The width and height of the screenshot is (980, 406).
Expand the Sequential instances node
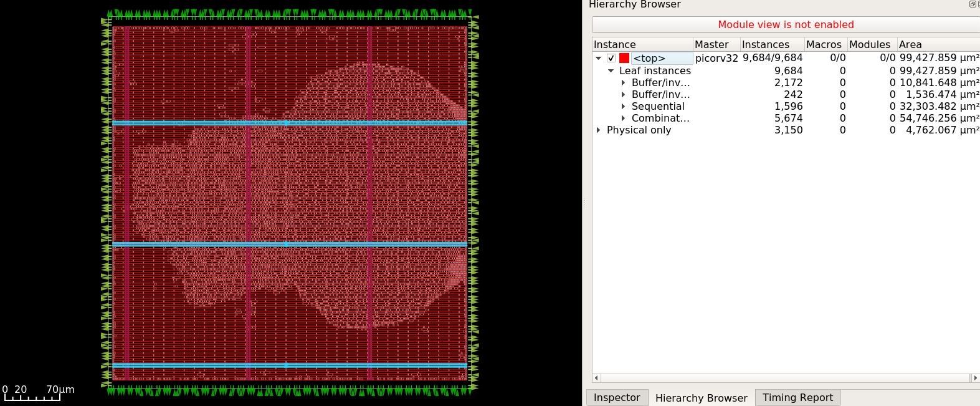click(x=623, y=106)
